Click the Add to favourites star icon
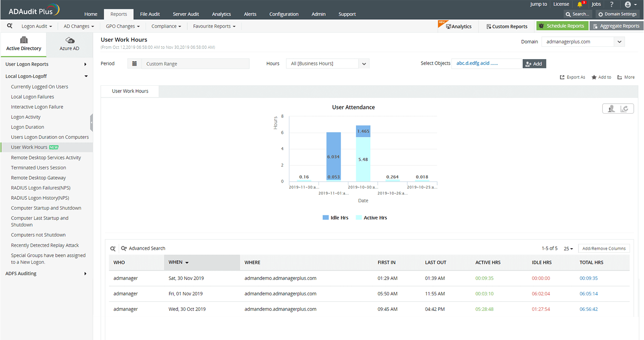 [594, 77]
